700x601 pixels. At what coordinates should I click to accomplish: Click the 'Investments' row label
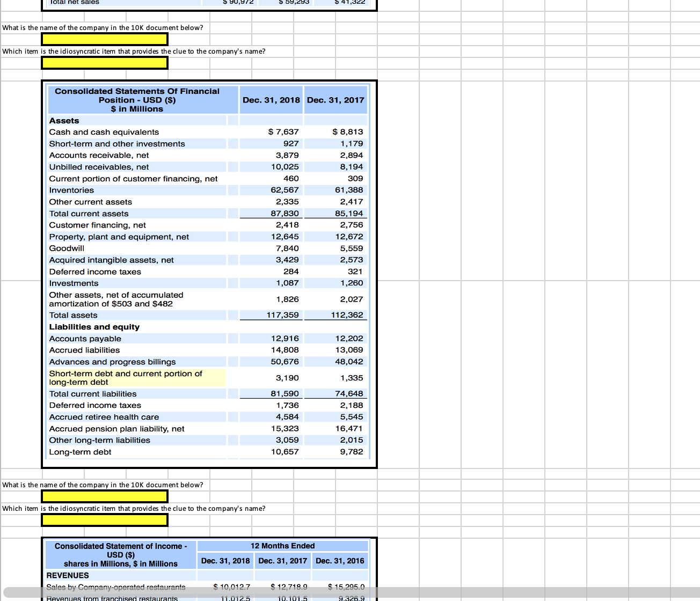[x=74, y=283]
